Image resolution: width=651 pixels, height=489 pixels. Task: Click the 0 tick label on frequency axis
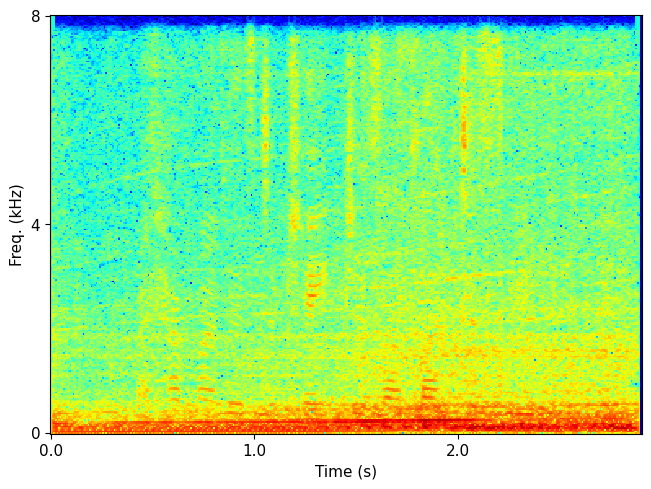coord(36,433)
